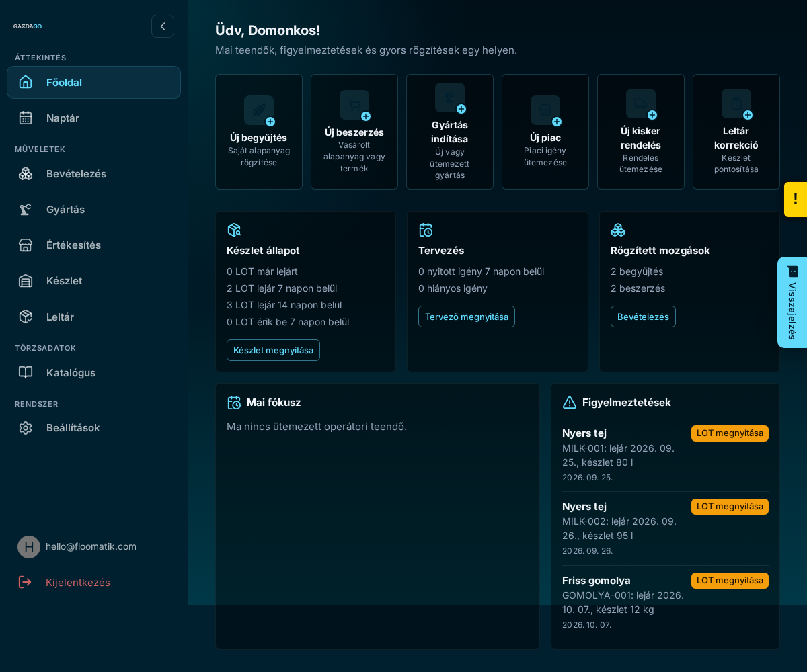Open the Leltár page
This screenshot has height=672, width=807.
[x=93, y=317]
